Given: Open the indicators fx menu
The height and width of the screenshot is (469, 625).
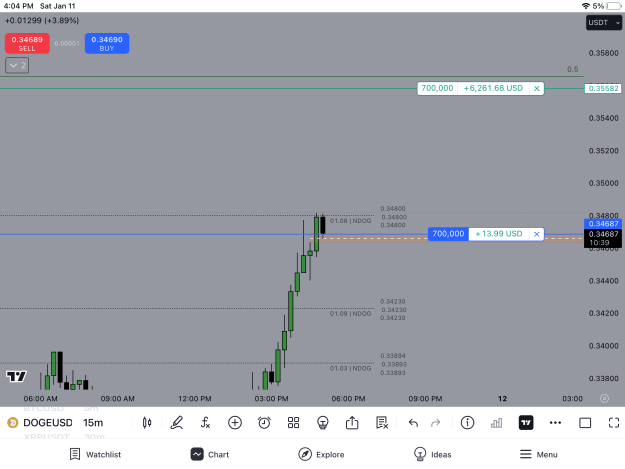Looking at the screenshot, I should point(205,423).
